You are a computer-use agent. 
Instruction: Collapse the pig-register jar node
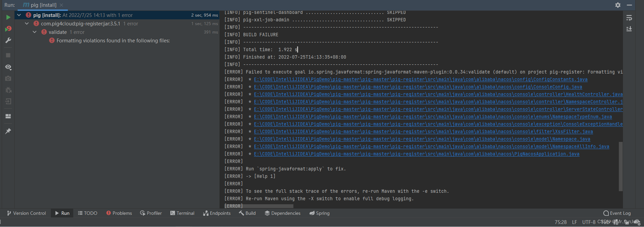coord(27,24)
